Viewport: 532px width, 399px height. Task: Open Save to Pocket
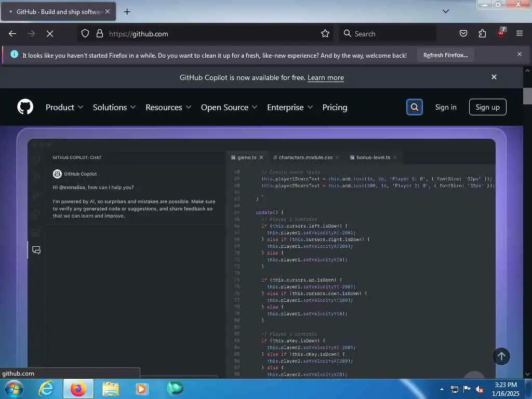(463, 34)
